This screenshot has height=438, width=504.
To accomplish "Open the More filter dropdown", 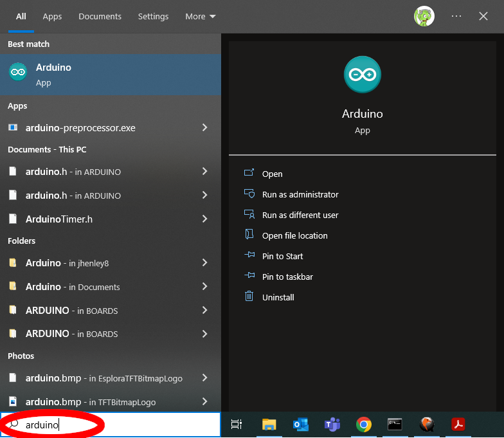I will 201,17.
